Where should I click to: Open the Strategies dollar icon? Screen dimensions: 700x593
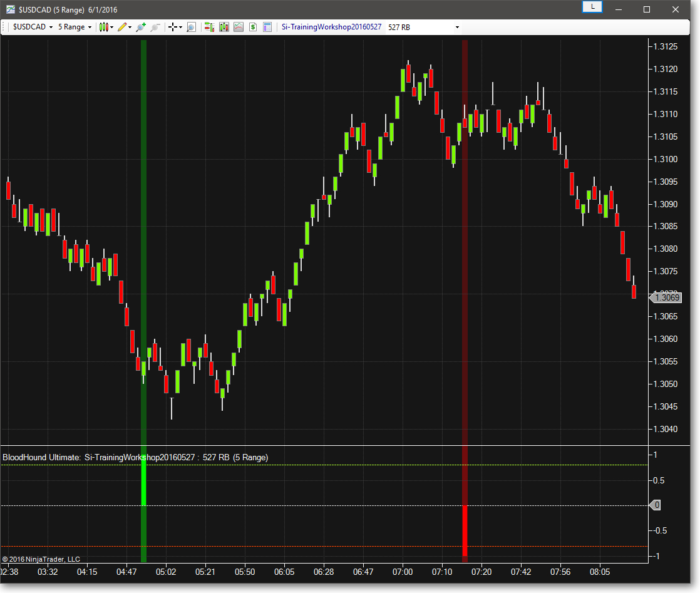253,27
